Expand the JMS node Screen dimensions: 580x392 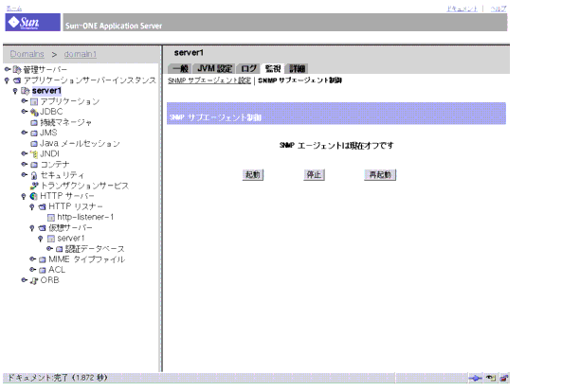[x=25, y=133]
